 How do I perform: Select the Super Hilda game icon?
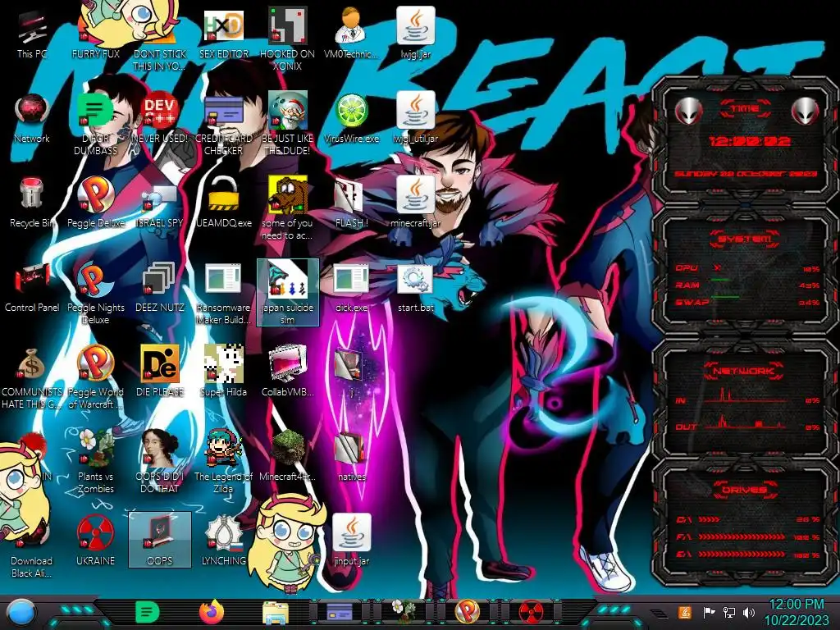tap(223, 372)
